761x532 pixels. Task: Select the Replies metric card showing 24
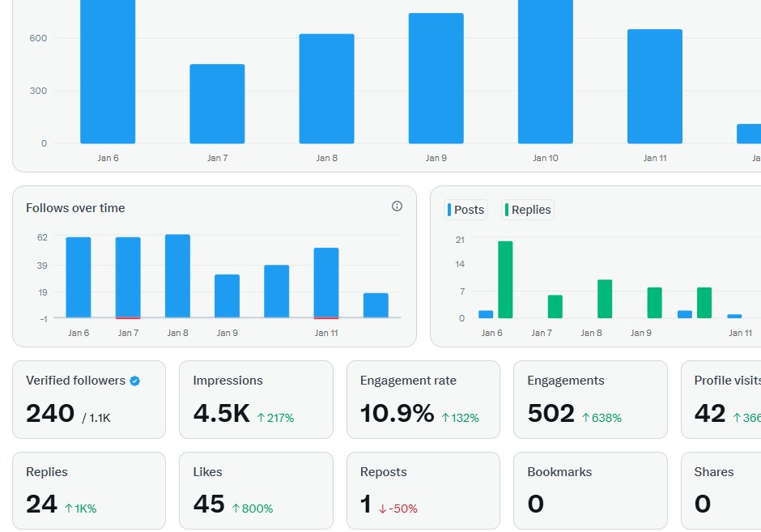[89, 491]
